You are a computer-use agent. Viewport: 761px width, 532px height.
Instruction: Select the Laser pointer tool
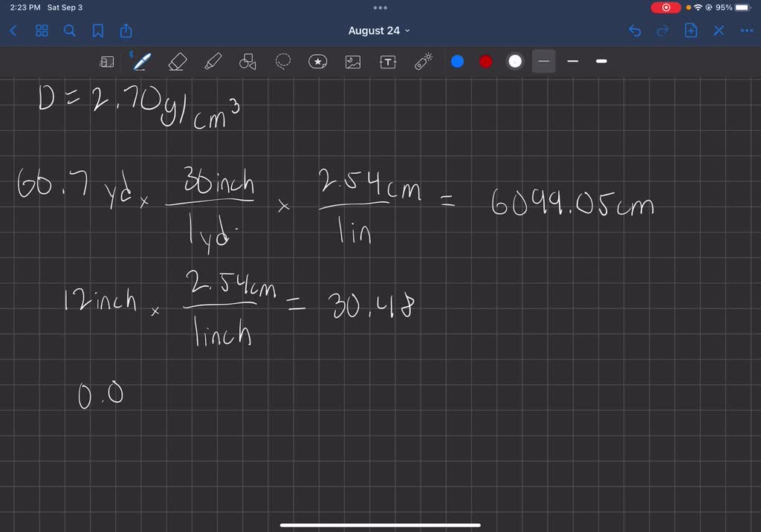(422, 62)
